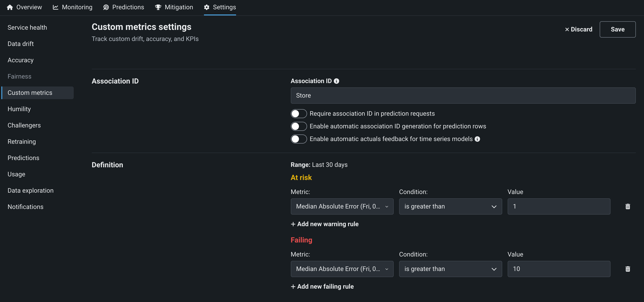
Task: Open Data drift in the sidebar
Action: click(x=21, y=44)
